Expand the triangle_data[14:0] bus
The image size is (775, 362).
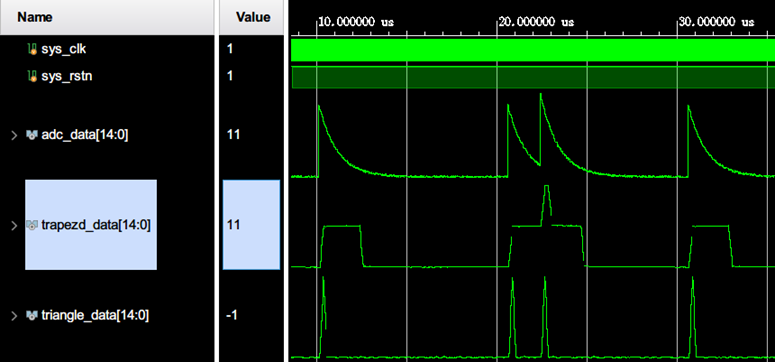(14, 315)
